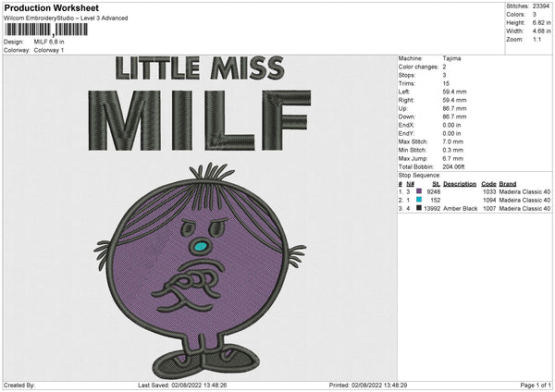Click 'Page 1 of 1' in the footer

click(536, 386)
